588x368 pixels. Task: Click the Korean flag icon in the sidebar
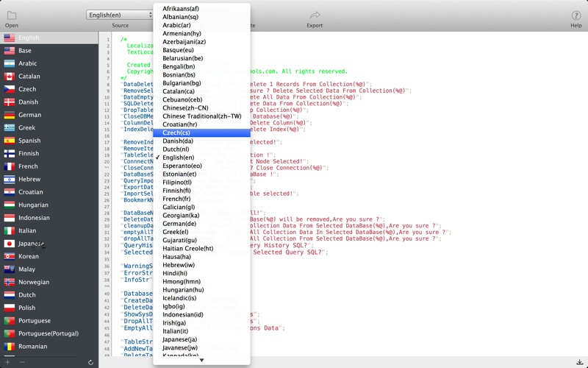10,256
